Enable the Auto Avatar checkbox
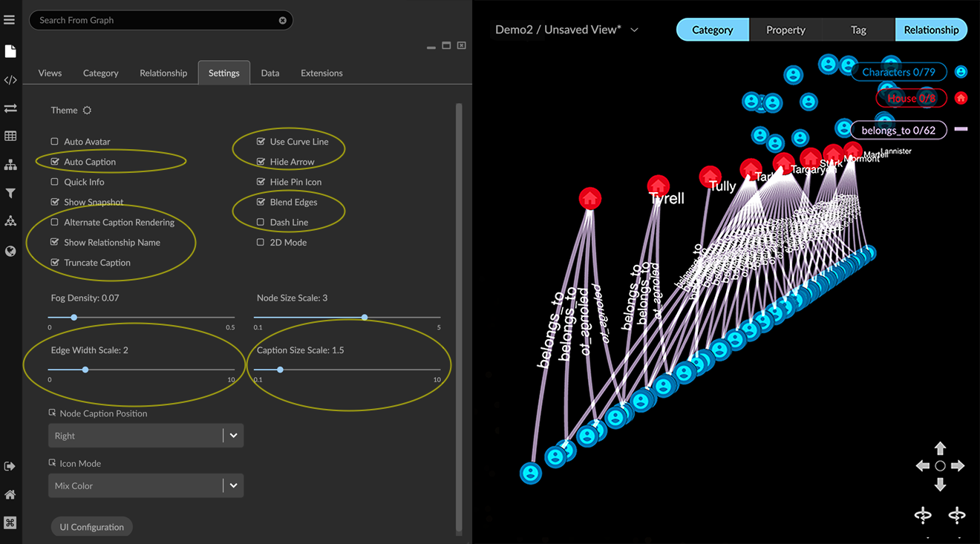 (54, 142)
